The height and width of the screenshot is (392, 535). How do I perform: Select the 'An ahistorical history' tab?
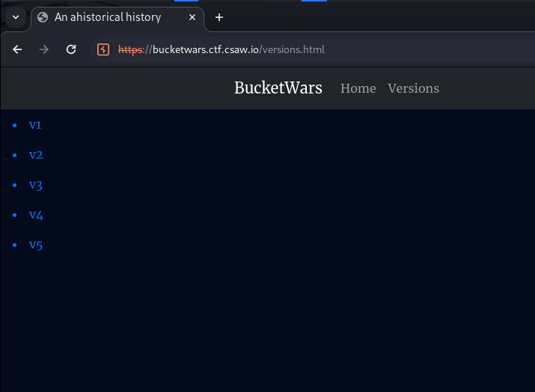pyautogui.click(x=108, y=17)
